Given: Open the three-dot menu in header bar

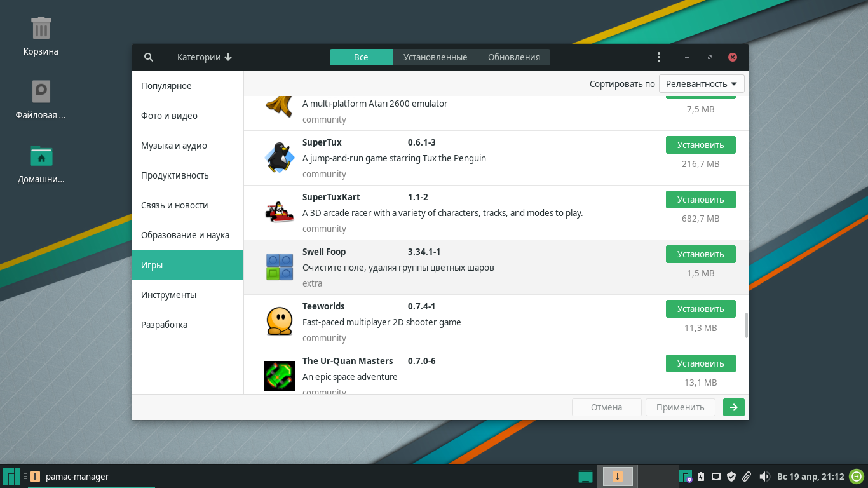Looking at the screenshot, I should click(659, 57).
